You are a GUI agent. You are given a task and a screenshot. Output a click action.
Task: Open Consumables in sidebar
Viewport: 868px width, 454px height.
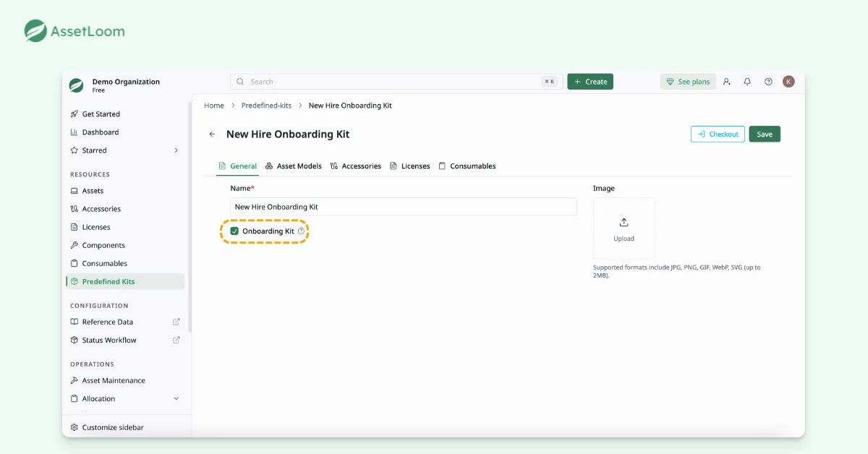(x=125, y=263)
